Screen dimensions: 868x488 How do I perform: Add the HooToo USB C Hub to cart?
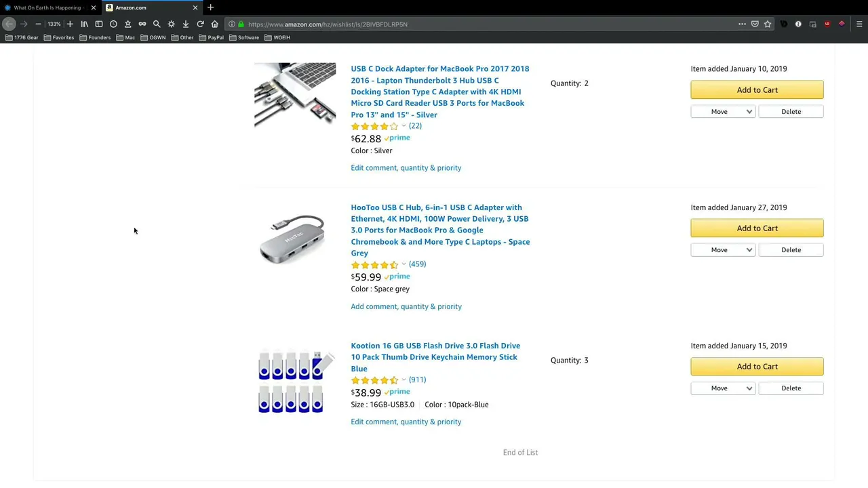[757, 228]
